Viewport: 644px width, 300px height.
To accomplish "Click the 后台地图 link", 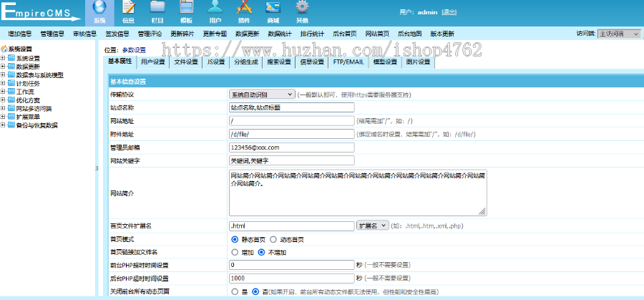I will pos(410,34).
